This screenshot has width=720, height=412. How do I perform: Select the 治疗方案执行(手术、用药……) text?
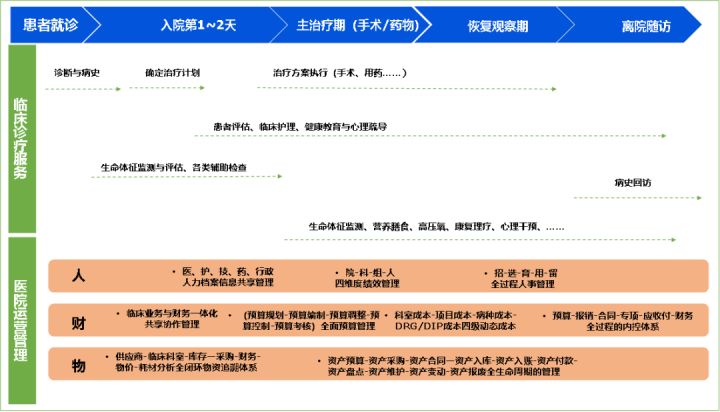pos(339,73)
